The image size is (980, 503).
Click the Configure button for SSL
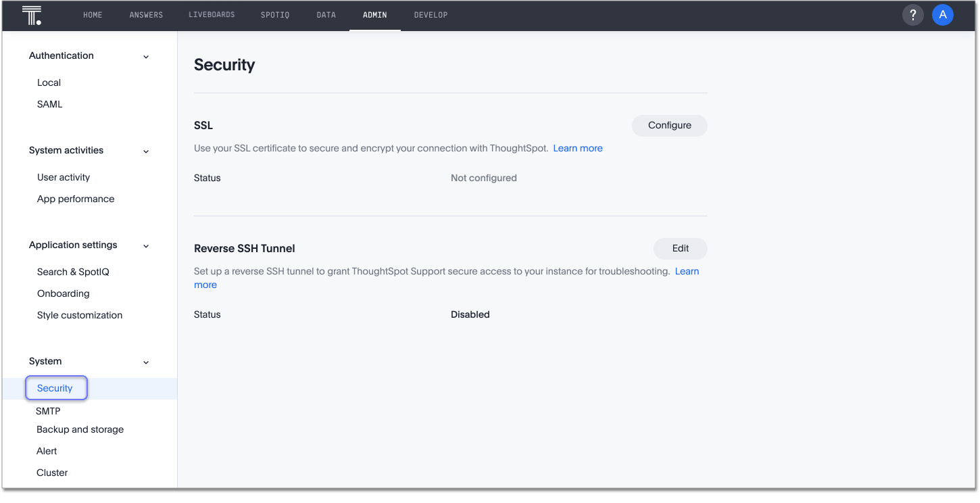point(669,125)
